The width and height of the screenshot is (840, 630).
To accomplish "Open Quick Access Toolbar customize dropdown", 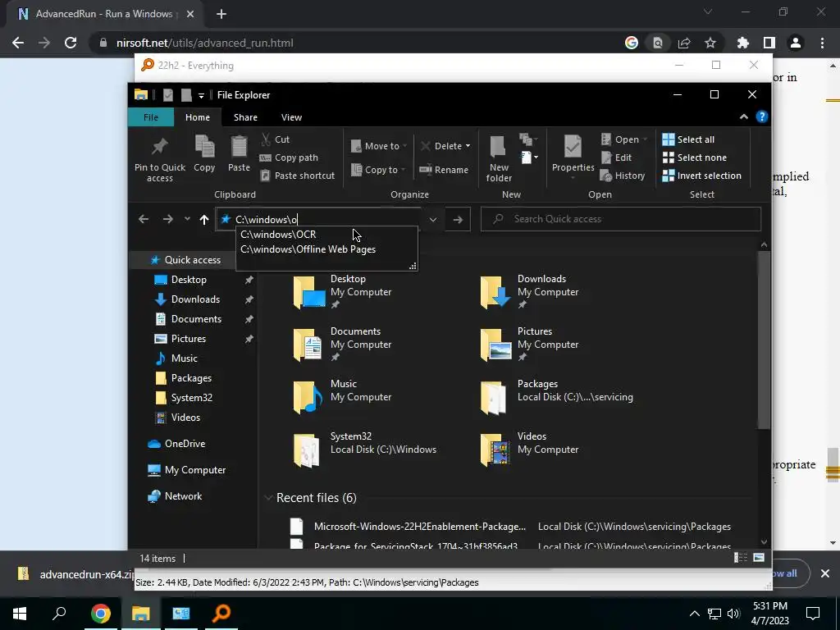I will coord(201,95).
